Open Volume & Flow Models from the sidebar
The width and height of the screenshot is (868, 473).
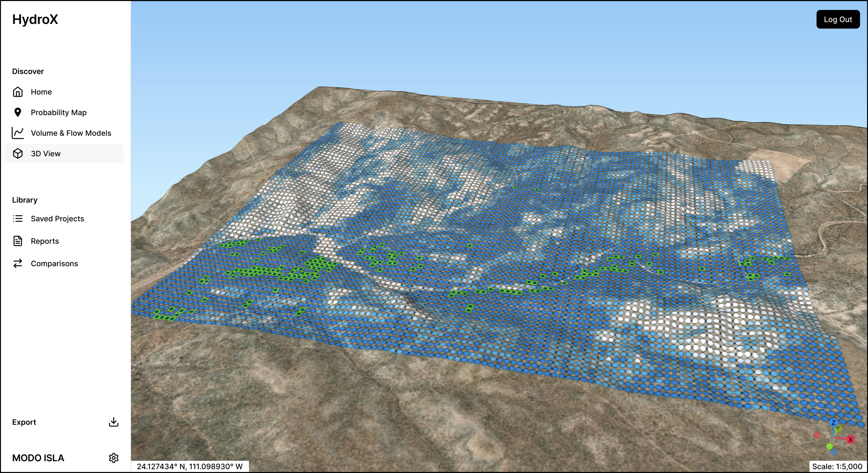point(71,133)
